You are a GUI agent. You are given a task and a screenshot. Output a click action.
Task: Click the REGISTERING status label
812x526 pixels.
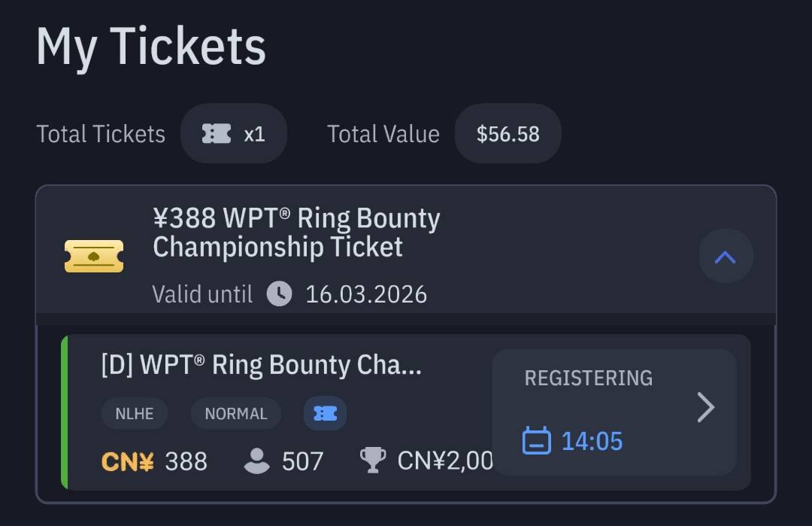tap(588, 378)
